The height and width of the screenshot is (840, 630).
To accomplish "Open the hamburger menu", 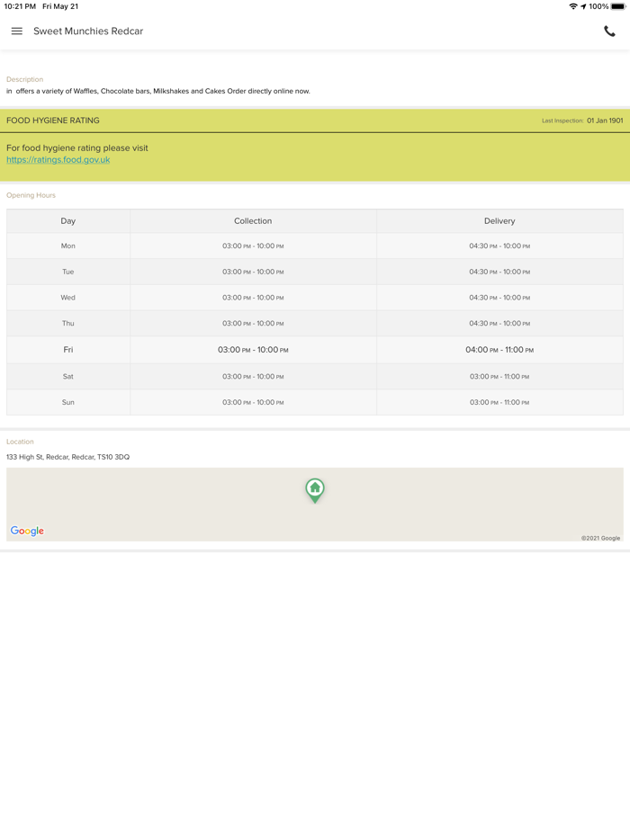I will tap(16, 31).
